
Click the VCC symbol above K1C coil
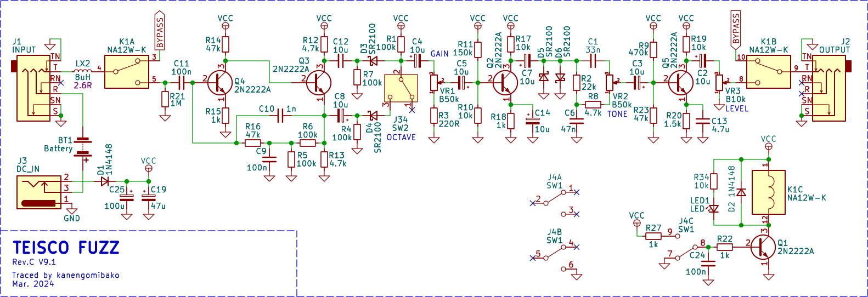click(x=769, y=142)
